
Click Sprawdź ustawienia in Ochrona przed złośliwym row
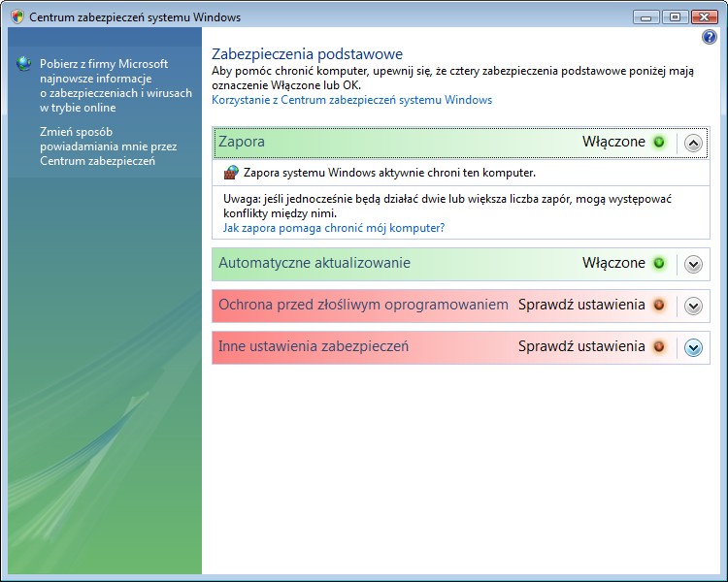coord(581,305)
